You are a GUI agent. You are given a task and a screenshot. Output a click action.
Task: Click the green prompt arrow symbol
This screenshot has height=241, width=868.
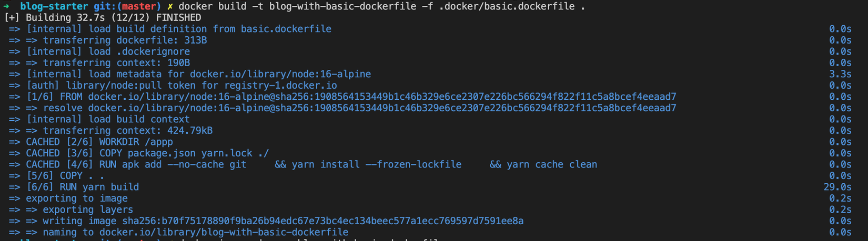[6, 6]
